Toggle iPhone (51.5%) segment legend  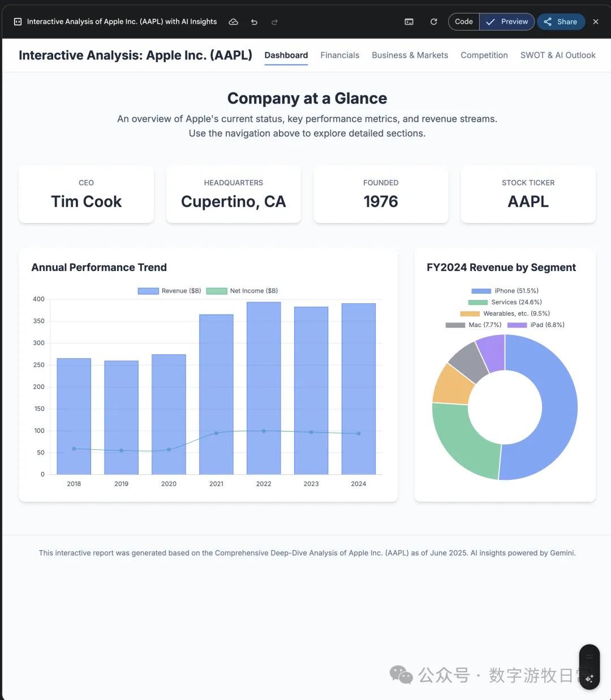505,291
